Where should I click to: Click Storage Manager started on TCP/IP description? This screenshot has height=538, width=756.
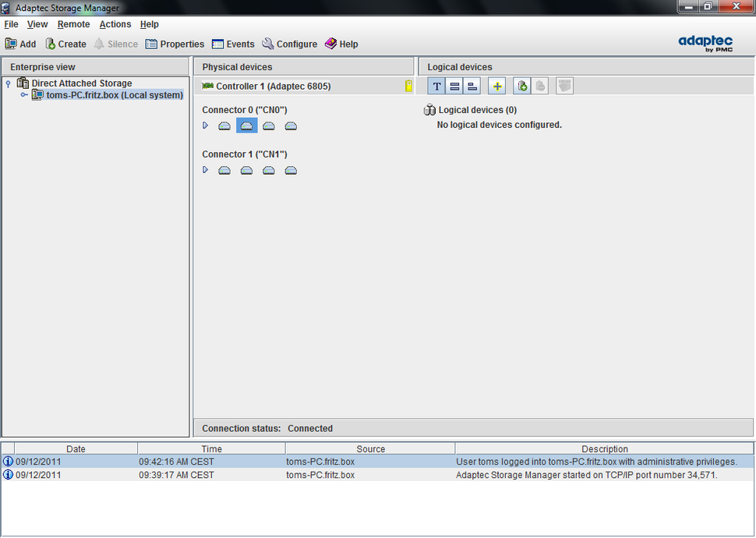[587, 475]
